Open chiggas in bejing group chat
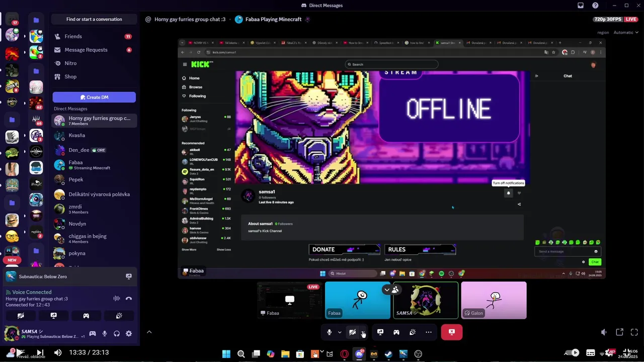This screenshot has height=362, width=644. (94, 238)
